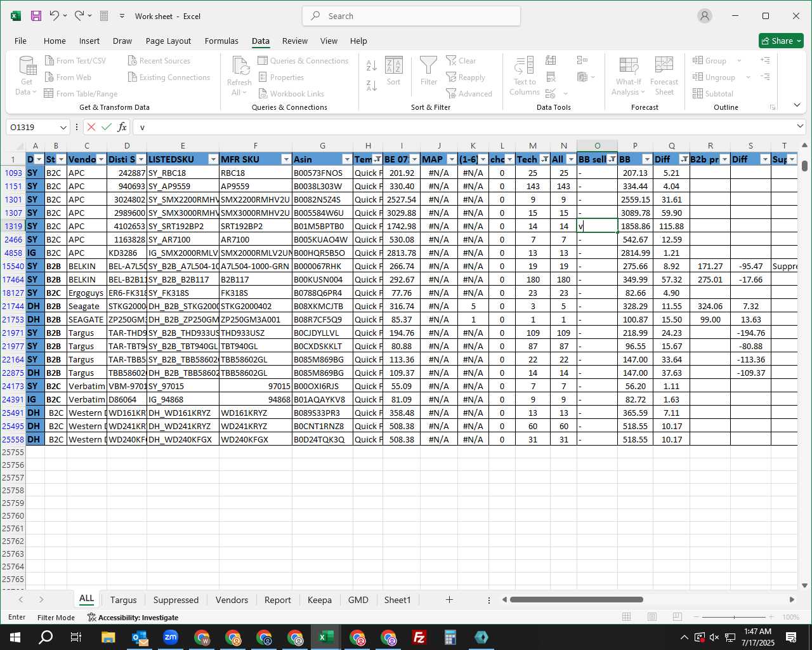Image resolution: width=812 pixels, height=650 pixels.
Task: Click the Insert Function fx icon
Action: pyautogui.click(x=122, y=127)
